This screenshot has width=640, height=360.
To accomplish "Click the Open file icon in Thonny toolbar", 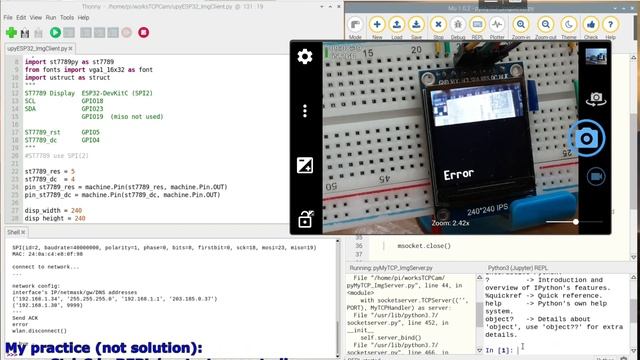I will pos(25,33).
